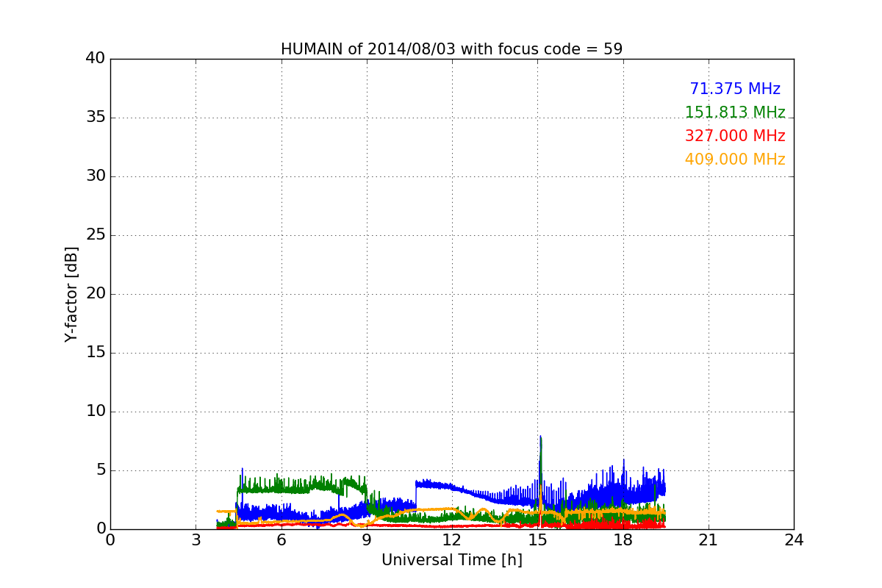Select the 409.000 MHz legend label
Screen dimensions: 882x588
pyautogui.click(x=735, y=159)
